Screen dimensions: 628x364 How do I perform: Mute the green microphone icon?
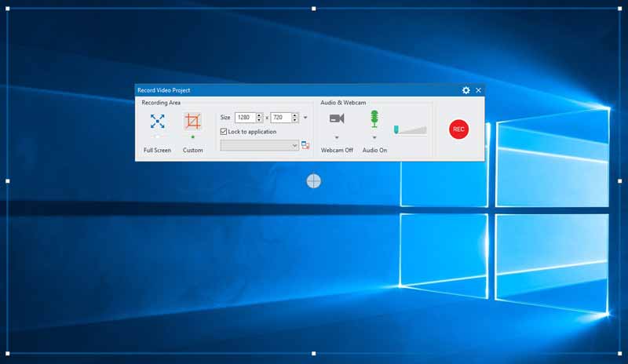coord(374,118)
